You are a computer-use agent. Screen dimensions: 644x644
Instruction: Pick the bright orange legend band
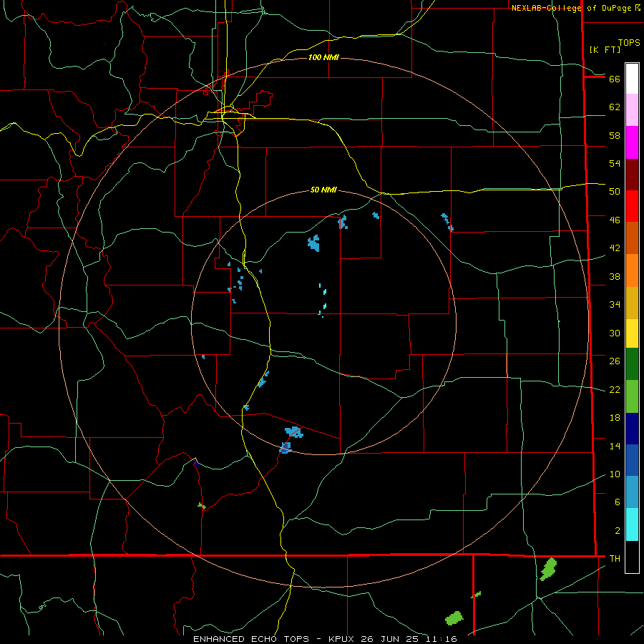632,270
